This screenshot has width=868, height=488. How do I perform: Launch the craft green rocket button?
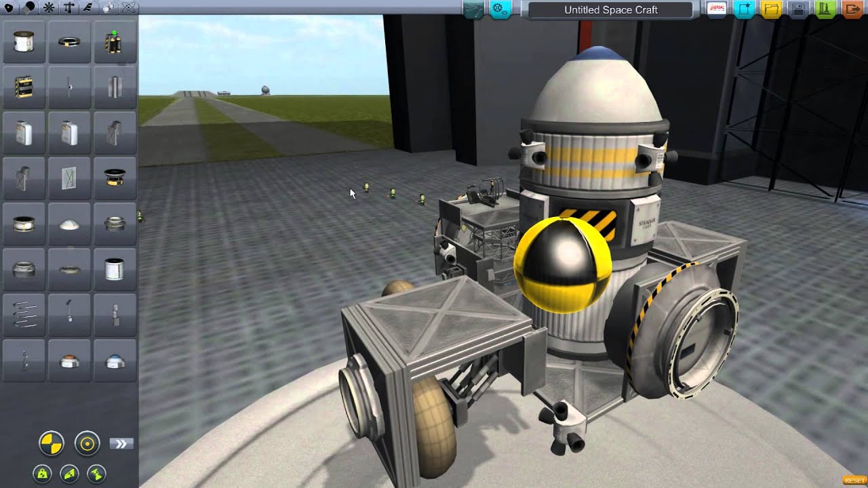pyautogui.click(x=825, y=9)
